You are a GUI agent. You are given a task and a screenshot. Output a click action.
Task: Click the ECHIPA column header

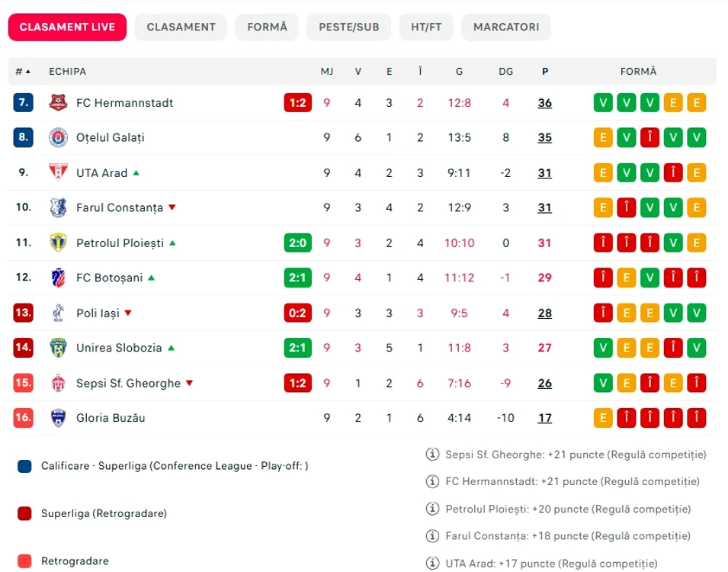tap(67, 72)
